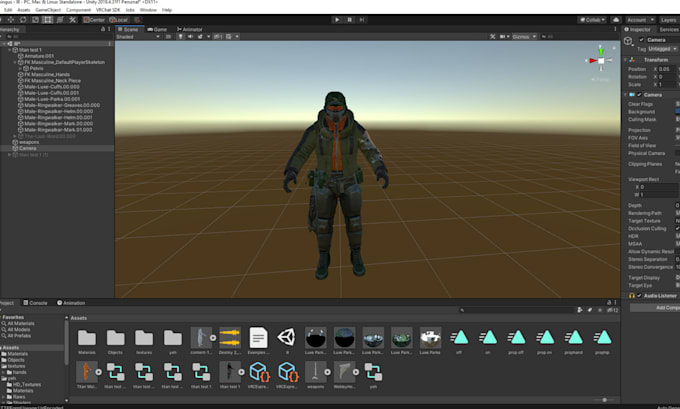
Task: Select the 'off' animation clip asset
Action: 459,337
